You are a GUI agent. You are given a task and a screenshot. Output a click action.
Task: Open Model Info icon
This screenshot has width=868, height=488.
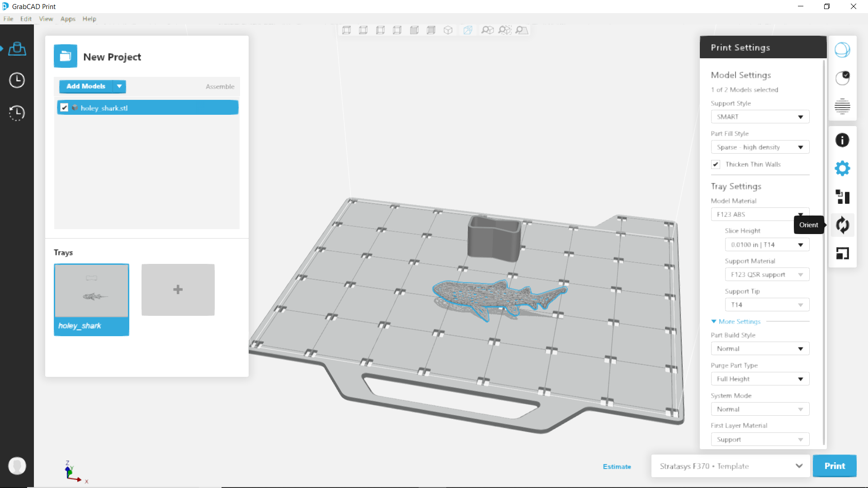pyautogui.click(x=842, y=140)
